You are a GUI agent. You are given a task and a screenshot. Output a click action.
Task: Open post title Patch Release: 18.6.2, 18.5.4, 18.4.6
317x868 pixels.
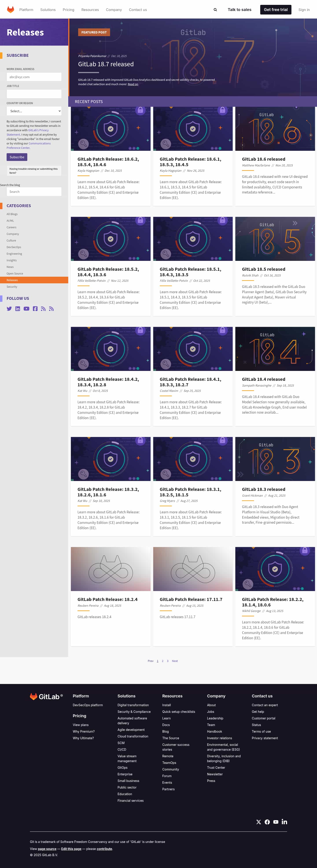click(x=108, y=162)
